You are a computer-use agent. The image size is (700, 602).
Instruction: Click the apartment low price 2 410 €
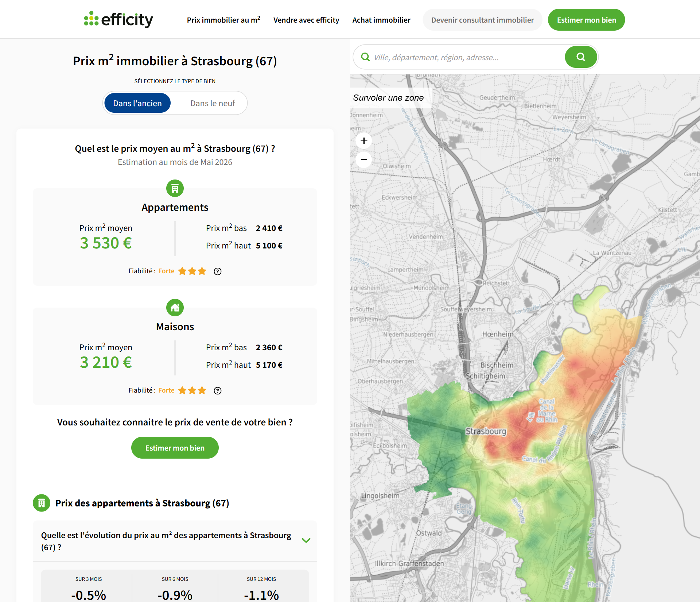pyautogui.click(x=269, y=228)
